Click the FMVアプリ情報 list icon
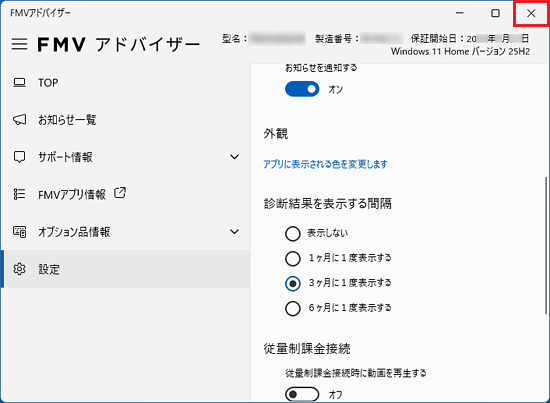Image resolution: width=550 pixels, height=403 pixels. coord(19,194)
